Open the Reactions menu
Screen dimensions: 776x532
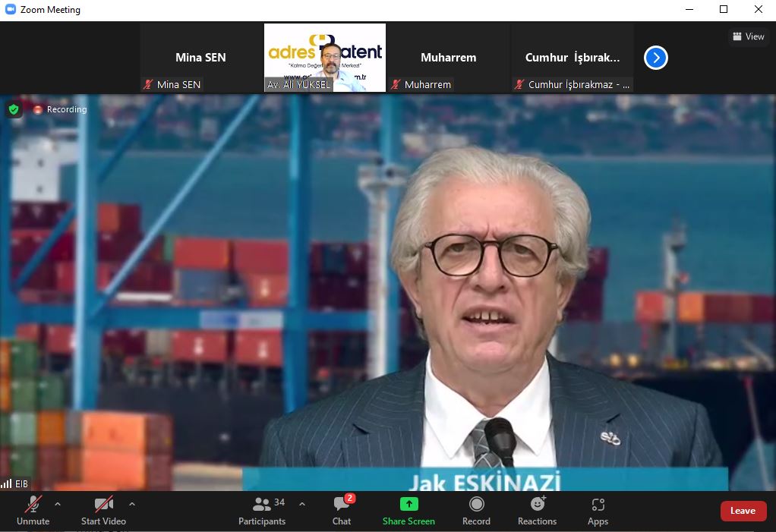pyautogui.click(x=538, y=511)
